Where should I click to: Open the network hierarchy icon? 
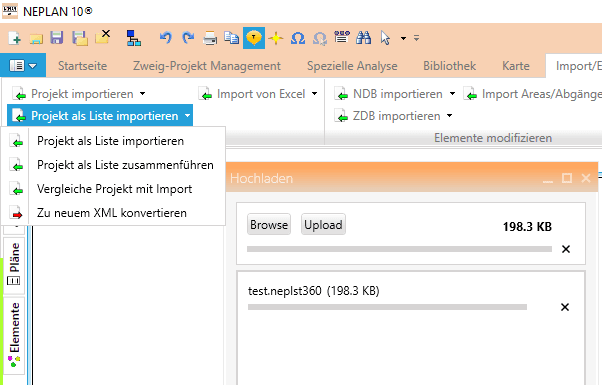[x=134, y=38]
